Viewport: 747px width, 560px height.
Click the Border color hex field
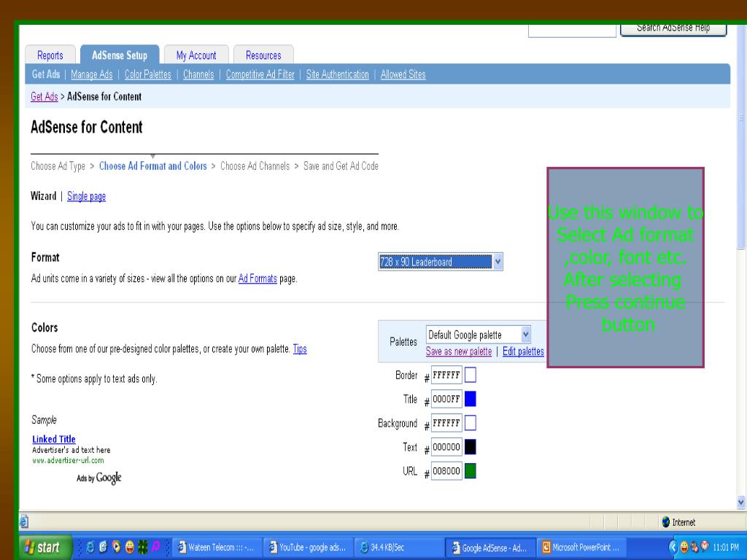point(446,375)
